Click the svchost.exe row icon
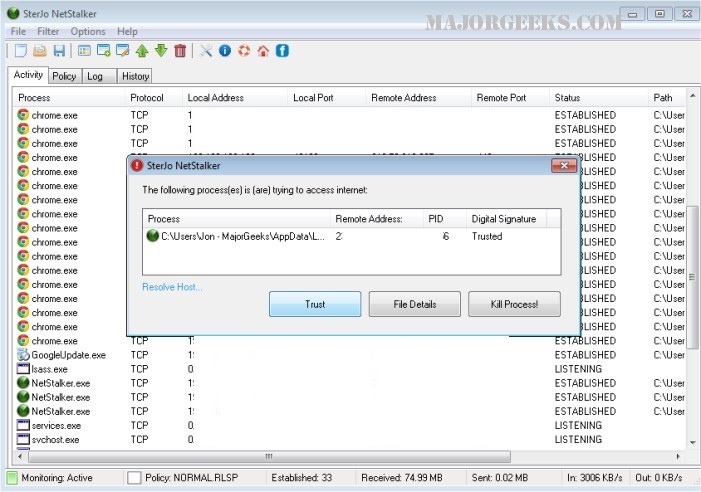The width and height of the screenshot is (701, 492). (23, 439)
